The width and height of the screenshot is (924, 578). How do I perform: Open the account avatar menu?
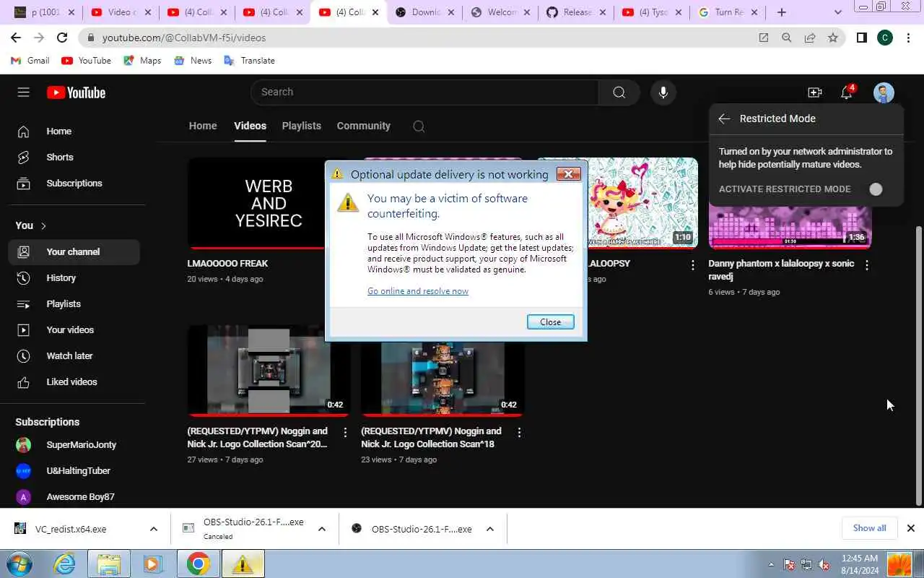tap(884, 92)
